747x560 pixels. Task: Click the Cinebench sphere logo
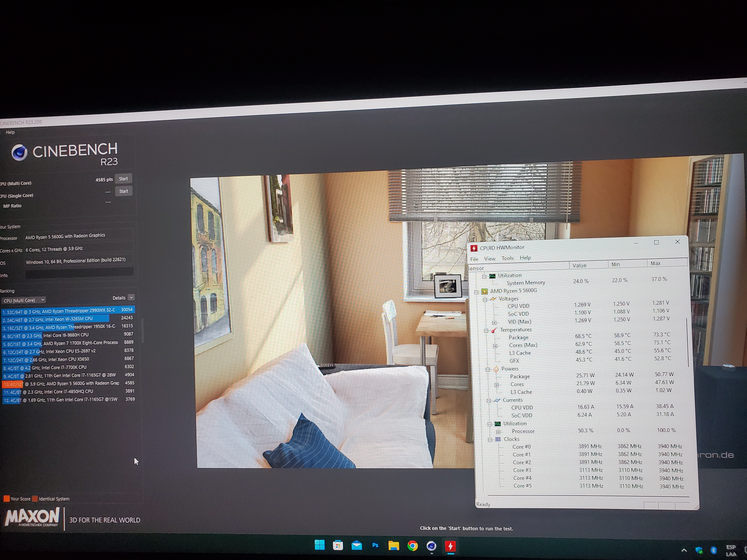click(x=19, y=153)
